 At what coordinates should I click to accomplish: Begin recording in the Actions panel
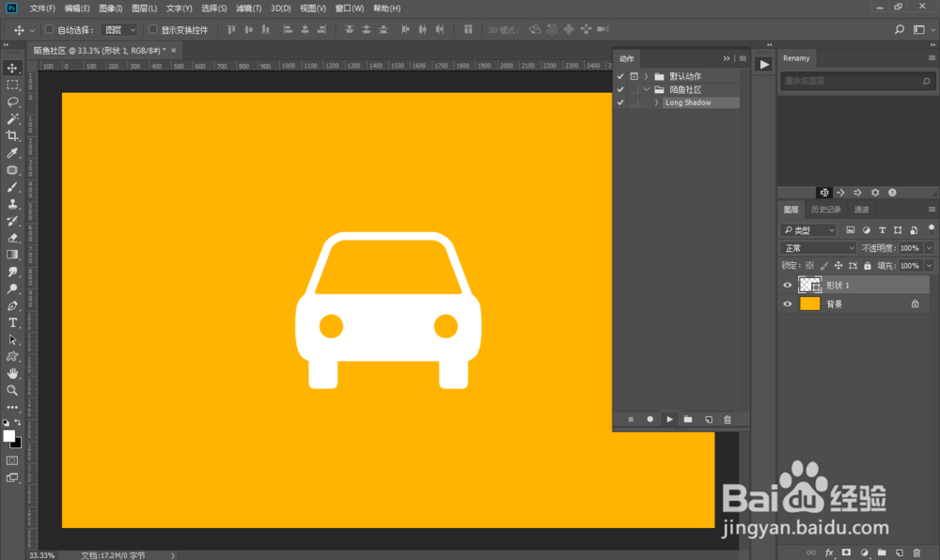pos(650,419)
